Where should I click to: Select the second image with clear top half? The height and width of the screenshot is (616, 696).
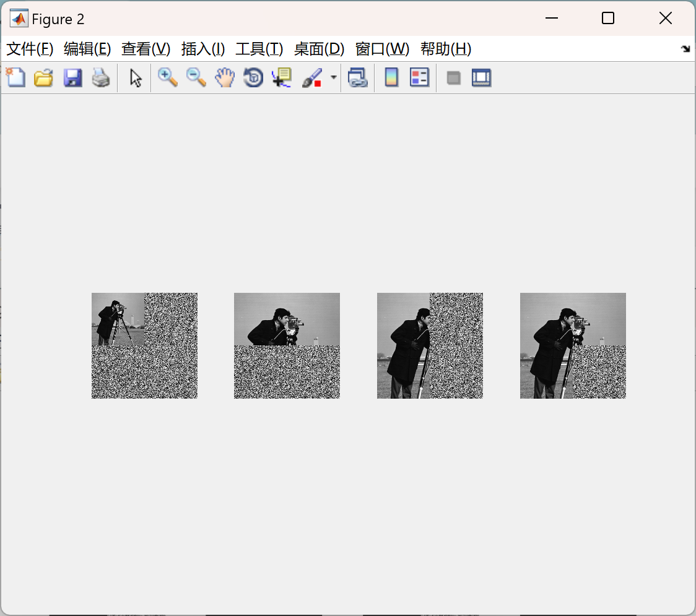point(287,345)
